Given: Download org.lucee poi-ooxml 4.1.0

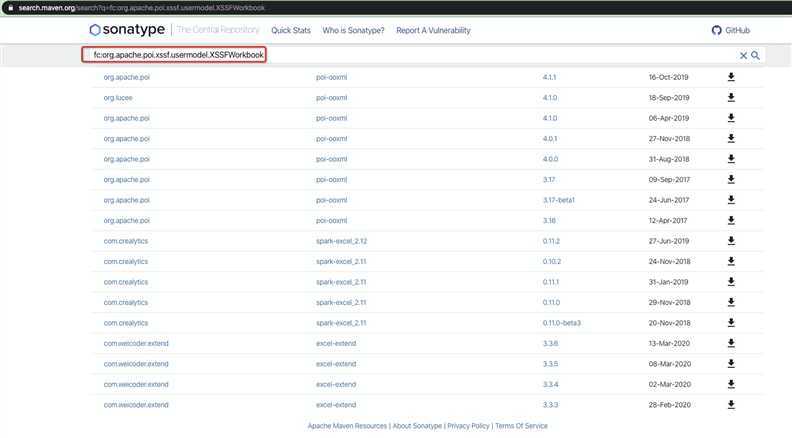Looking at the screenshot, I should [731, 98].
